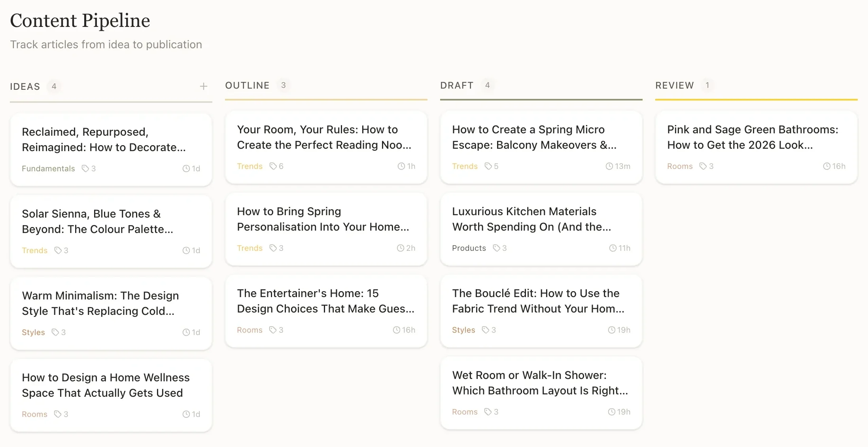Click tag icon on Luxurious Kitchen Materials card

(x=497, y=248)
